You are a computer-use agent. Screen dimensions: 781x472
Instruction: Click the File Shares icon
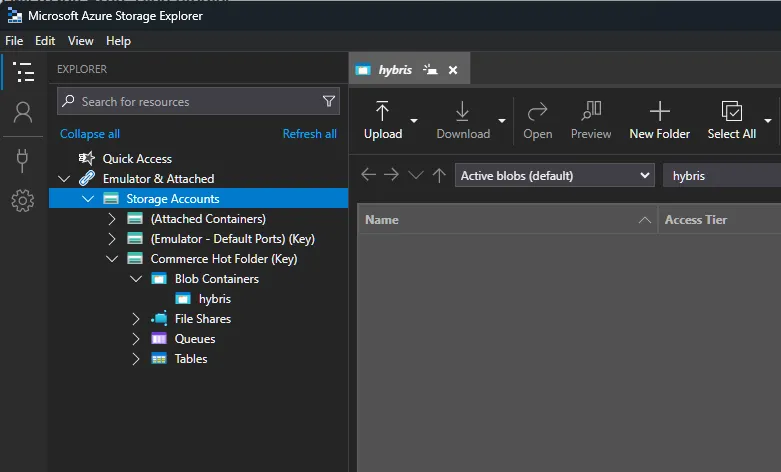159,318
